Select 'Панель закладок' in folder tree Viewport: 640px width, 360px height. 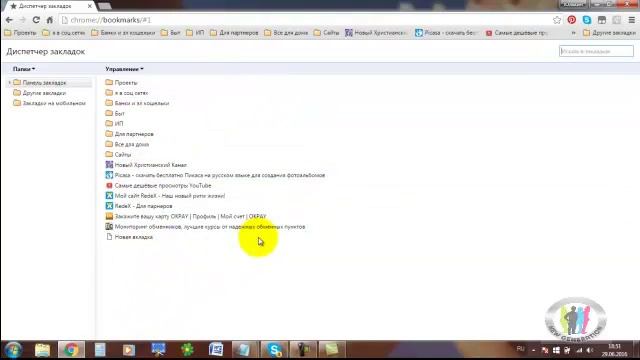click(44, 82)
